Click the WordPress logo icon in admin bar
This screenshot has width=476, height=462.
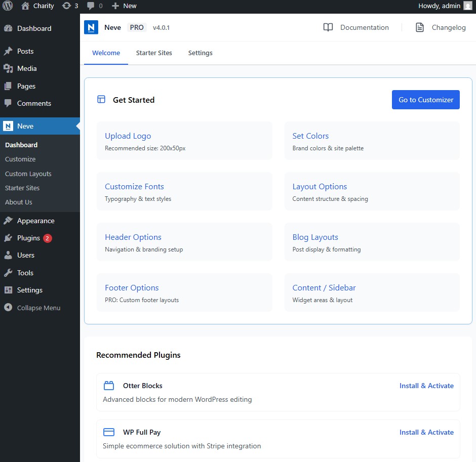pos(8,6)
